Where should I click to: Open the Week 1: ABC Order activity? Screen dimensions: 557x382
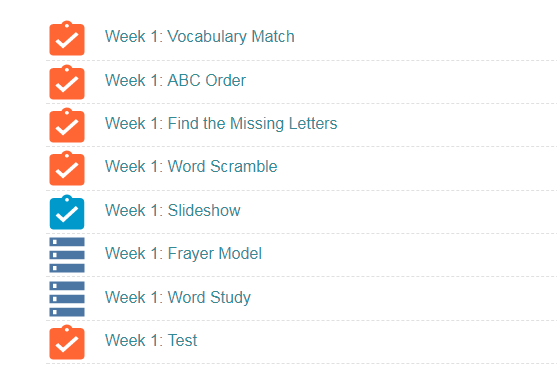coord(175,80)
